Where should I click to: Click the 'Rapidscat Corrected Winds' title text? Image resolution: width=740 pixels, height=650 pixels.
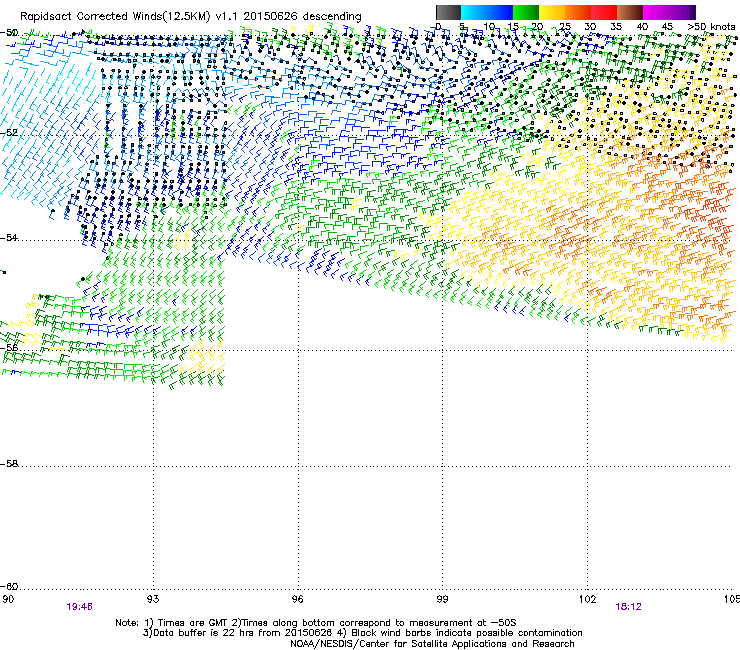(x=115, y=17)
